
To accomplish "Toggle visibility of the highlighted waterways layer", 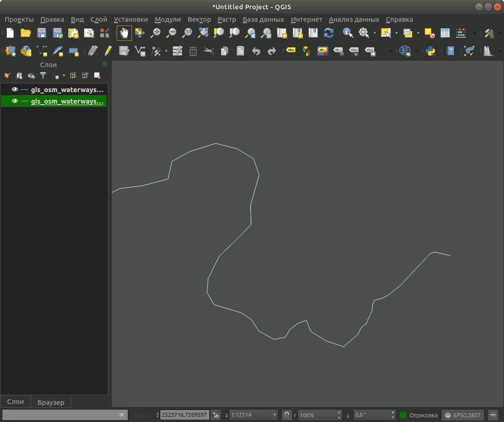I will (x=15, y=101).
